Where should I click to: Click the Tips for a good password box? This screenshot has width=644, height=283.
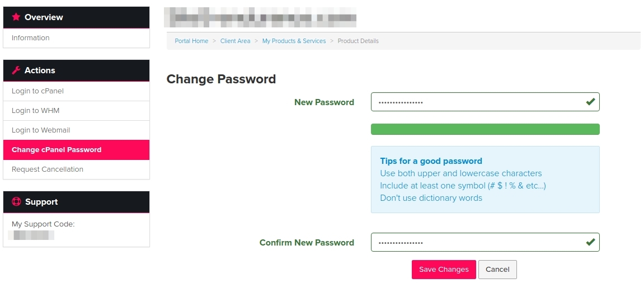coord(485,180)
